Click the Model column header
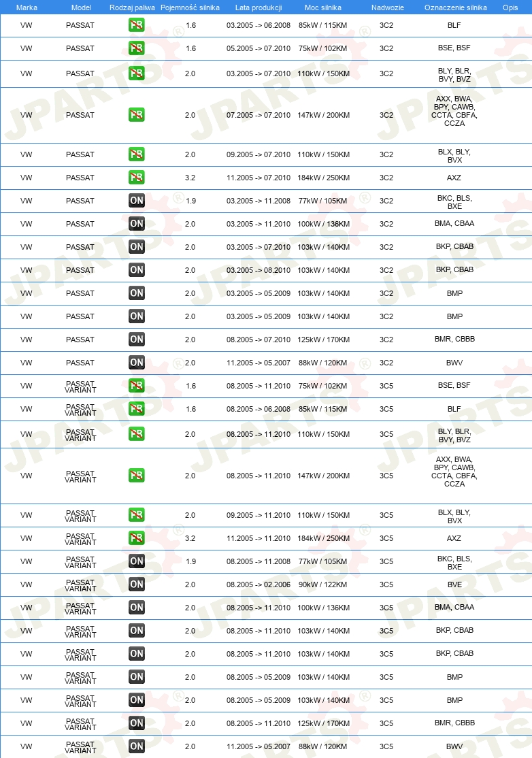 [81, 7]
